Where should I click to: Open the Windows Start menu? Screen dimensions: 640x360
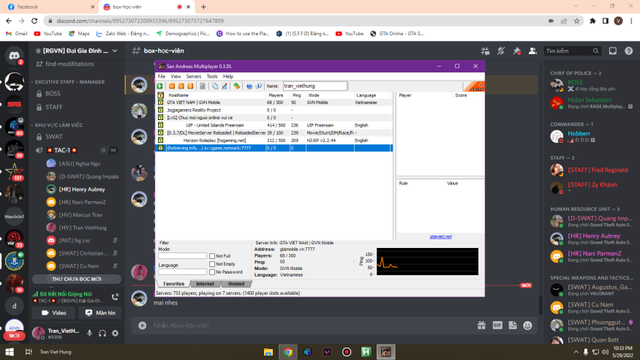pos(9,352)
